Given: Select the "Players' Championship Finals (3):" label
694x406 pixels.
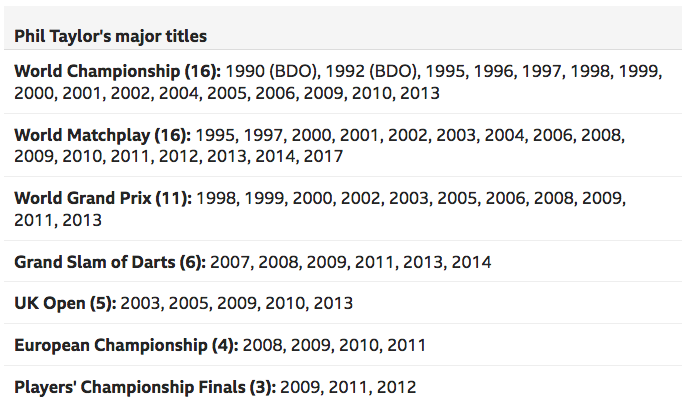Looking at the screenshot, I should coord(145,387).
